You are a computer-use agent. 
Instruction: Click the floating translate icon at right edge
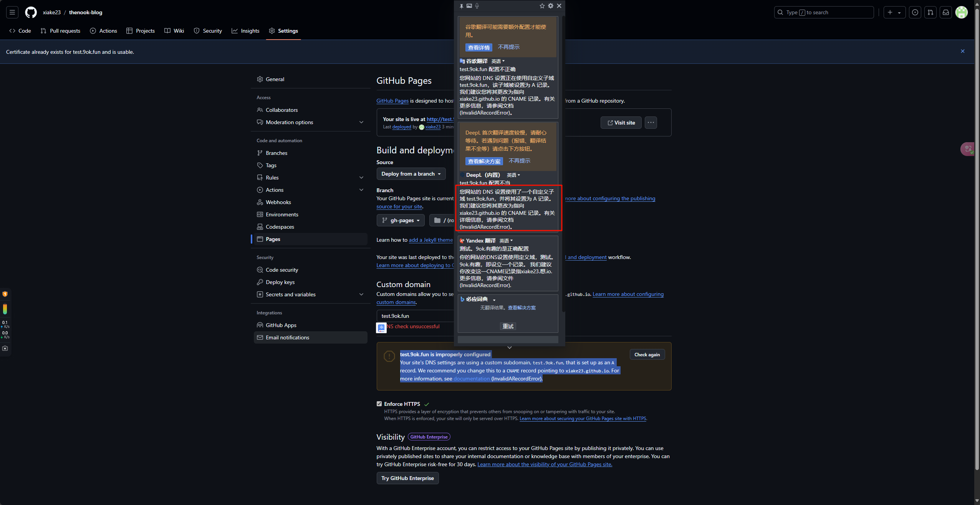[x=968, y=149]
